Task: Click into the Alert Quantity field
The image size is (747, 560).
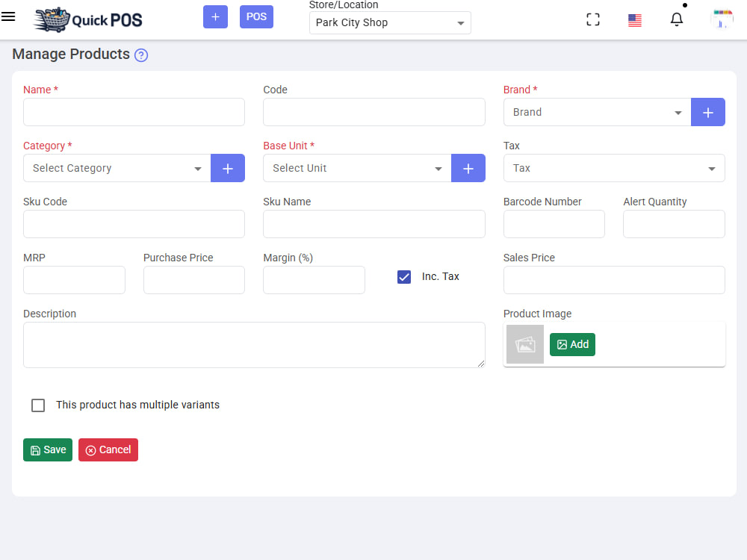Action: [674, 224]
